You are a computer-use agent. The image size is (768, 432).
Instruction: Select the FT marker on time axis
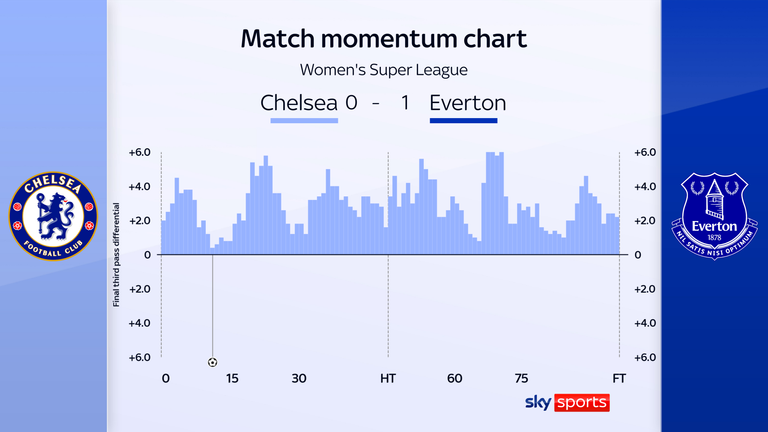pos(619,378)
